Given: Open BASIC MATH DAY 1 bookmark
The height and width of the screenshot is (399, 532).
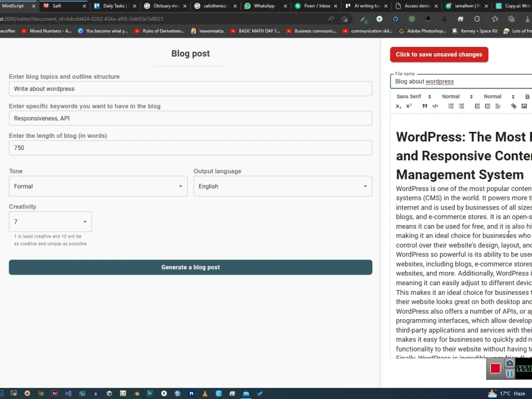Looking at the screenshot, I should (255, 31).
